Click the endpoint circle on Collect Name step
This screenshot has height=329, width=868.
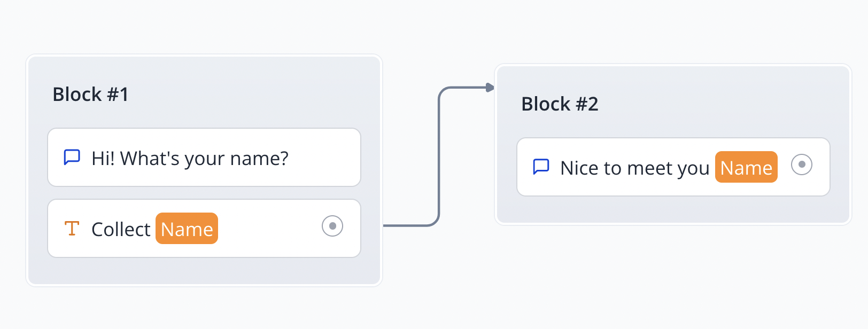[332, 226]
